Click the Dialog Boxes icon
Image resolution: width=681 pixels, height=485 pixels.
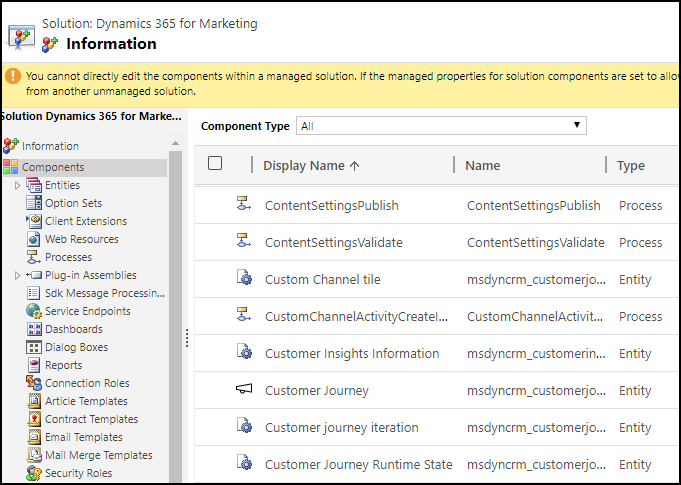[x=34, y=347]
